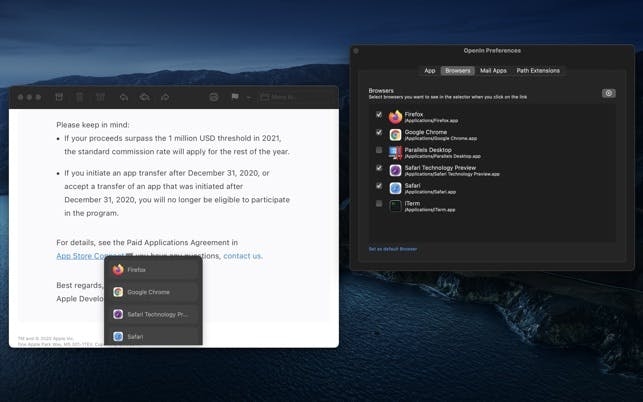Screen dimensions: 643x402
Task: Pick Safari Technology Preview in selector popup
Action: (x=153, y=314)
